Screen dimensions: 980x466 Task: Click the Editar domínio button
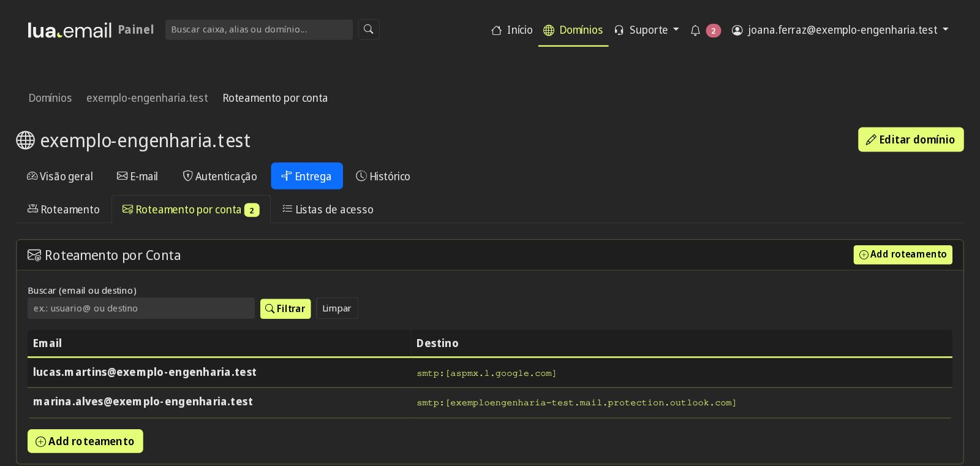coord(911,140)
